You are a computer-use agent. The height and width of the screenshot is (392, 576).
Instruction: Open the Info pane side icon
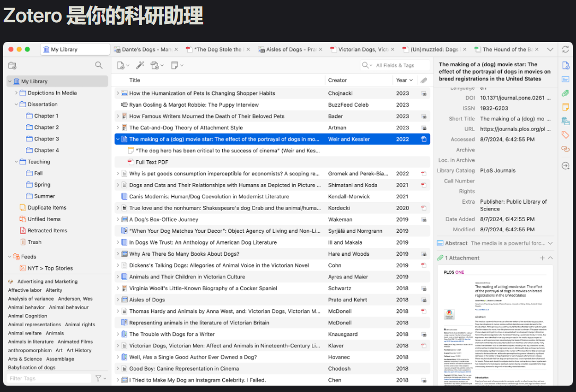(565, 65)
